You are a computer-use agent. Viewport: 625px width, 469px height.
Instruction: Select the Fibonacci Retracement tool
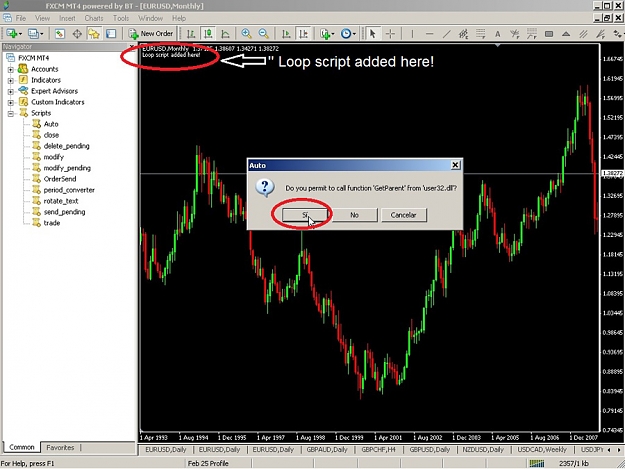(480, 34)
